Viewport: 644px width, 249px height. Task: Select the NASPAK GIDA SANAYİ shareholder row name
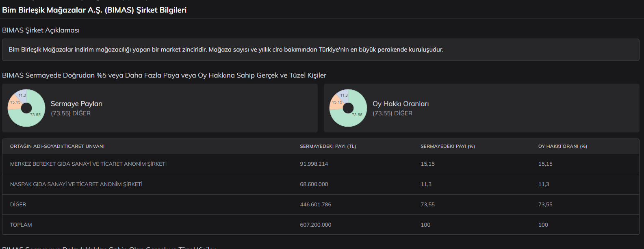(x=76, y=184)
